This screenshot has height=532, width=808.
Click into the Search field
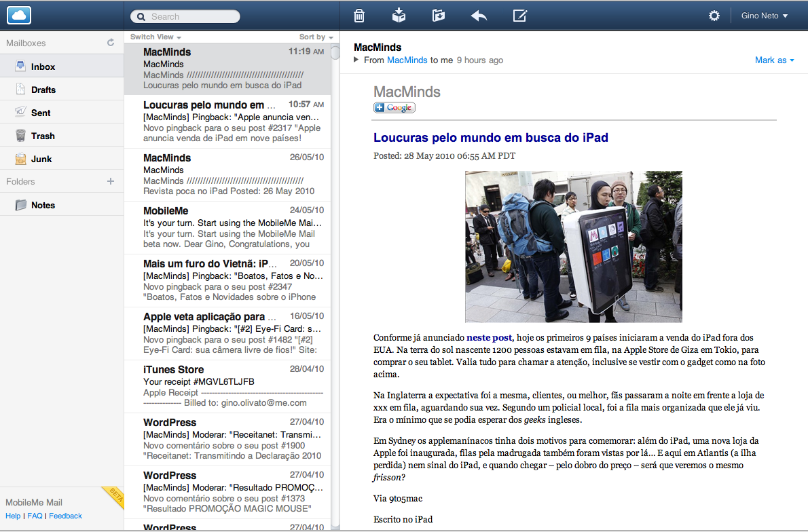185,16
